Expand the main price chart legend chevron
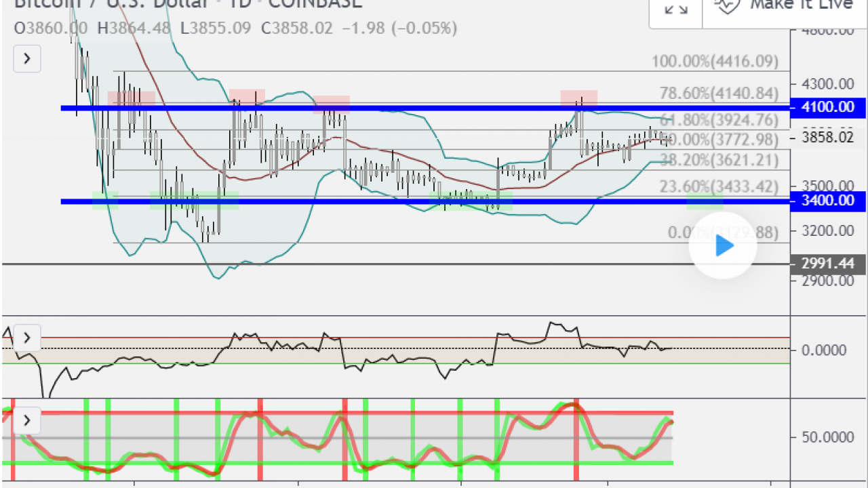 [x=27, y=58]
